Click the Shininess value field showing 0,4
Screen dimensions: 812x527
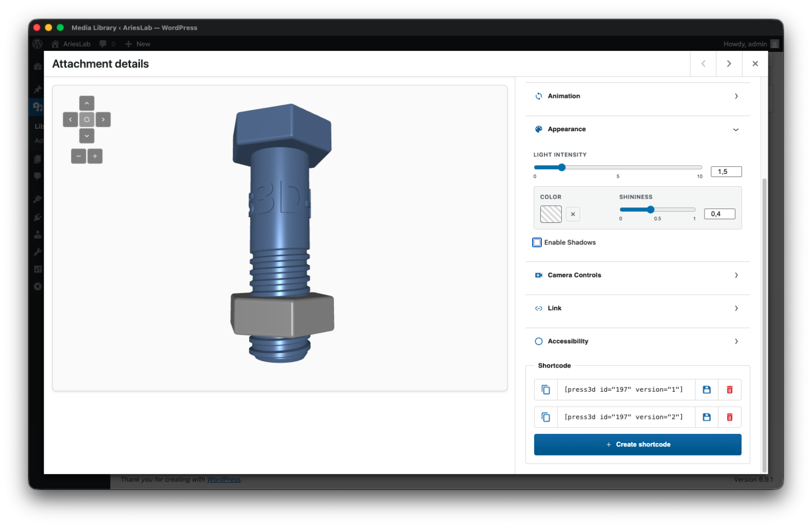click(719, 214)
